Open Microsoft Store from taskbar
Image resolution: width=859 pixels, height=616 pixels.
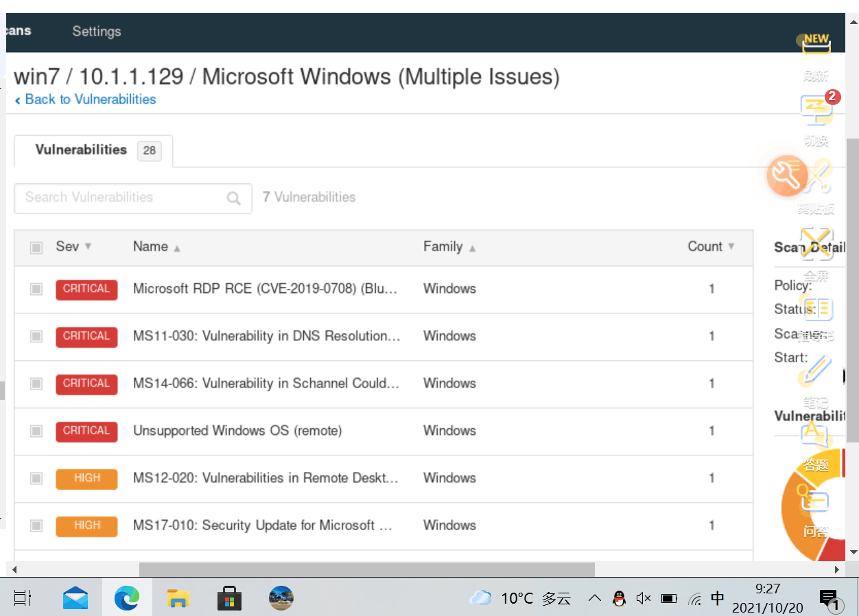230,598
